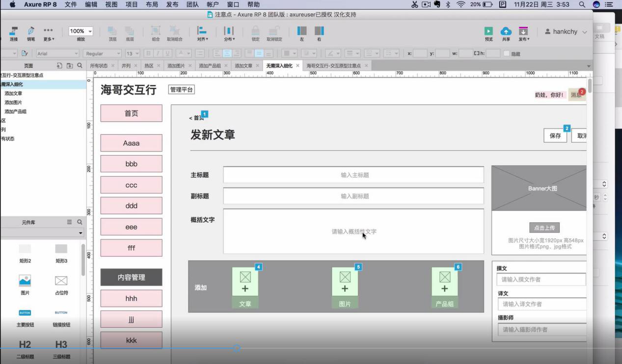Open the 元件库 panel options menu icon

(69, 222)
